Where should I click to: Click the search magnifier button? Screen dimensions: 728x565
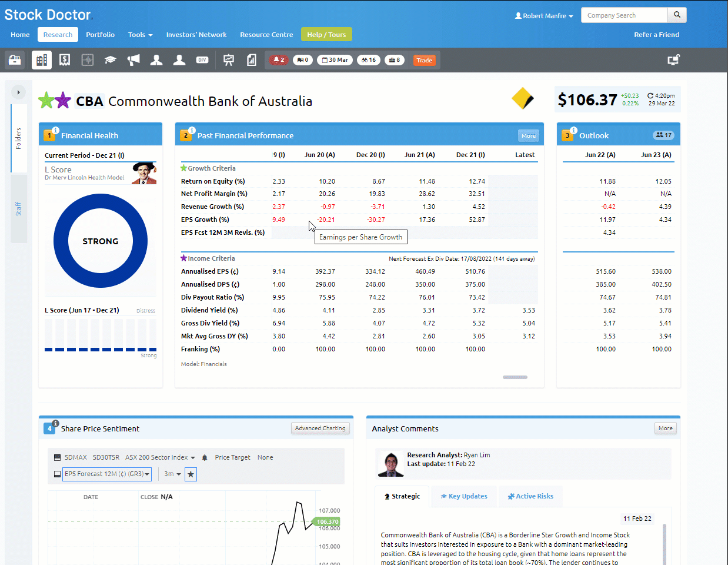coord(677,15)
